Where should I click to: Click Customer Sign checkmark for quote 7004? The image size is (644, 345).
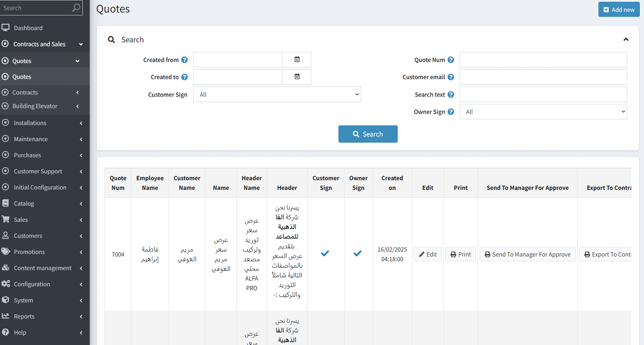325,253
